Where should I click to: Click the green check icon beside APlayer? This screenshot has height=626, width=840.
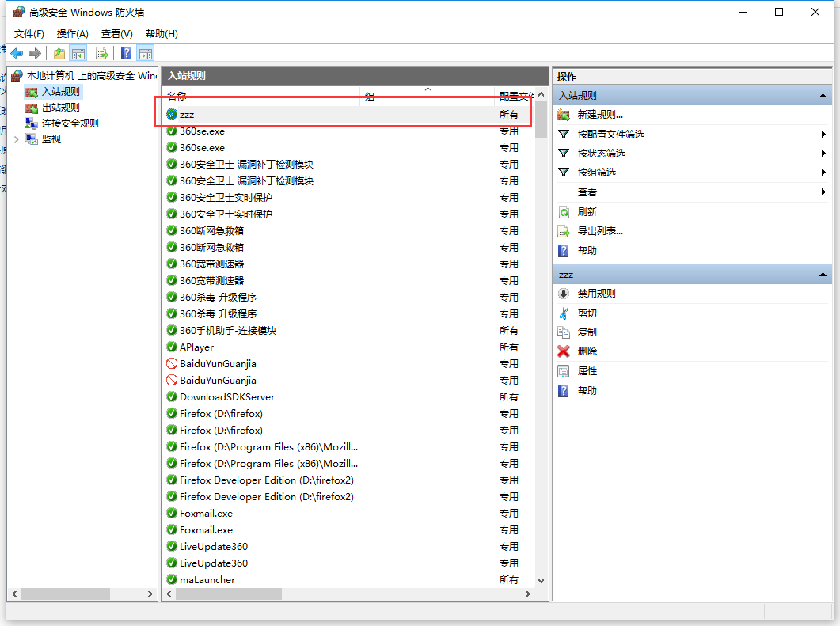pyautogui.click(x=172, y=347)
